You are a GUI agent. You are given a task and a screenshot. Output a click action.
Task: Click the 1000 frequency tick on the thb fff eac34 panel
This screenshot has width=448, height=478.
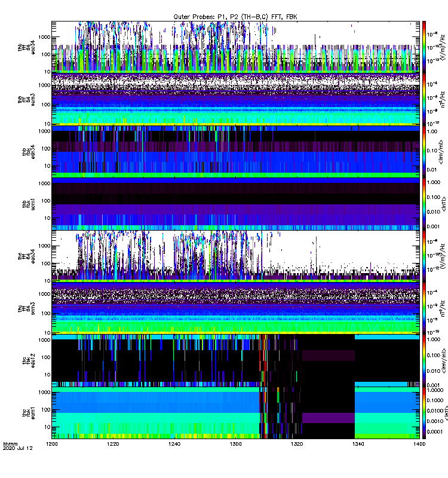(44, 37)
